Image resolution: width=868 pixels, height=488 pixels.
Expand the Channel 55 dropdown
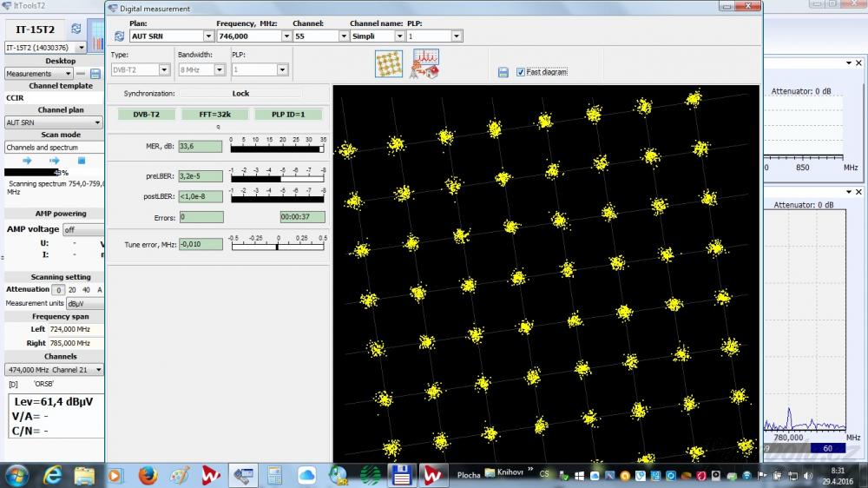coord(343,36)
